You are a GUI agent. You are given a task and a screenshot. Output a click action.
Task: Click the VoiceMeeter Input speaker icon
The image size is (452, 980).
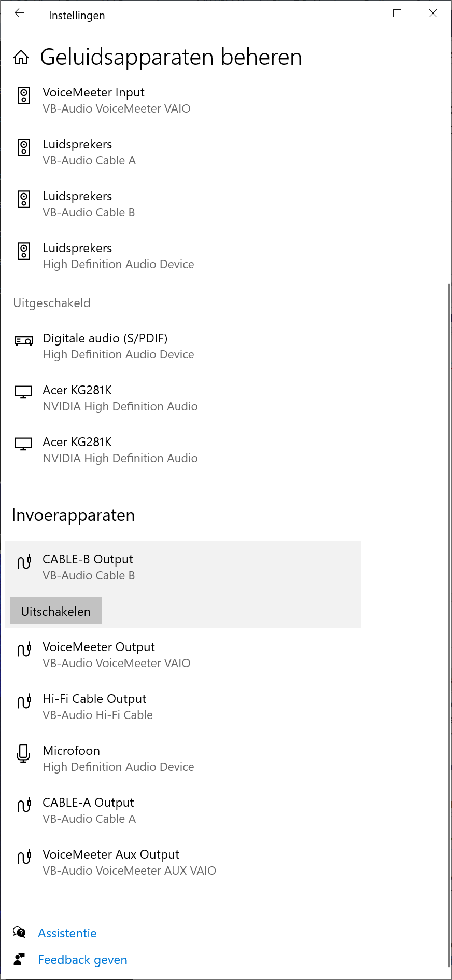click(x=24, y=96)
